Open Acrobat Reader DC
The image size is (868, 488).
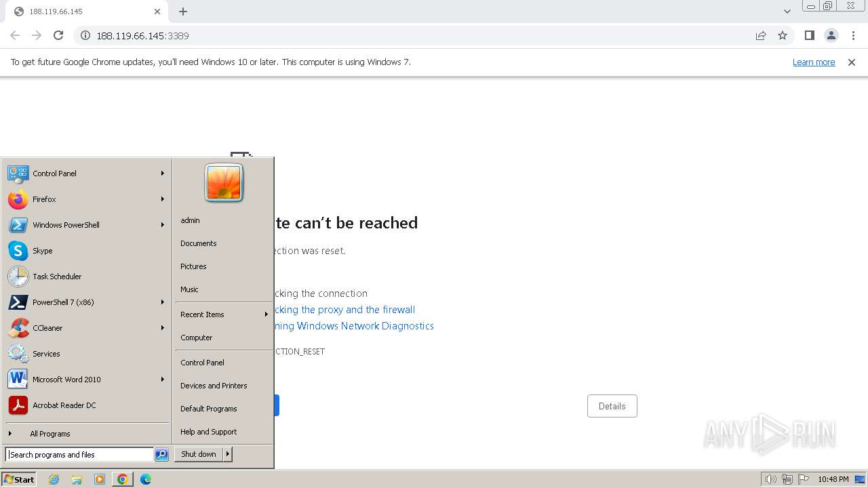[86, 405]
